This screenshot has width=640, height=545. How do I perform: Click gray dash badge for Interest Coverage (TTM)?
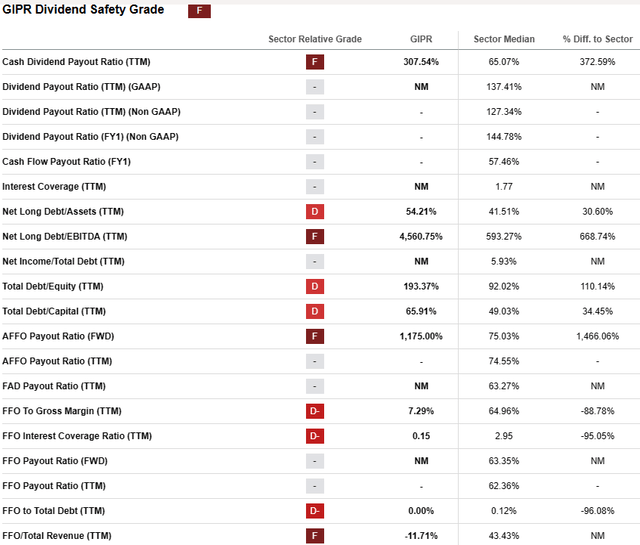coord(315,187)
